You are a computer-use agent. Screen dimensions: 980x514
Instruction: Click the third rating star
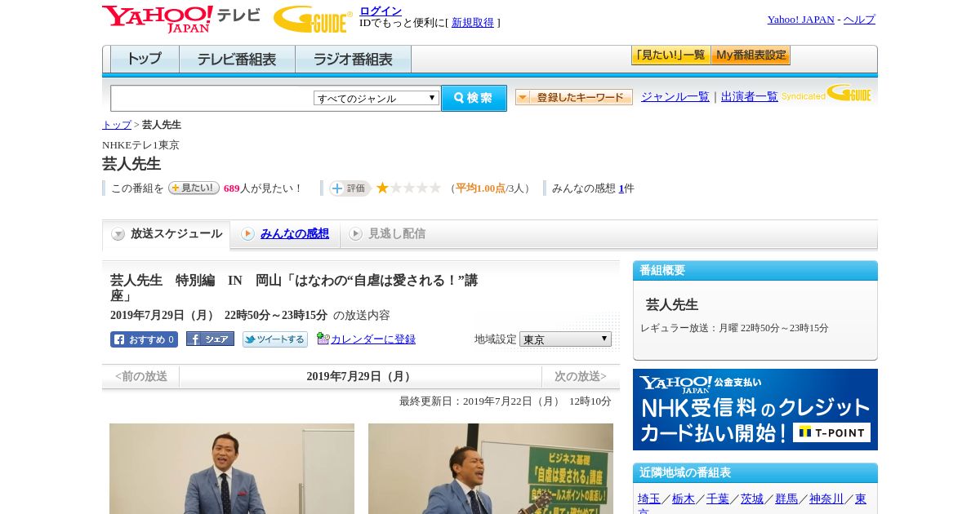(408, 188)
